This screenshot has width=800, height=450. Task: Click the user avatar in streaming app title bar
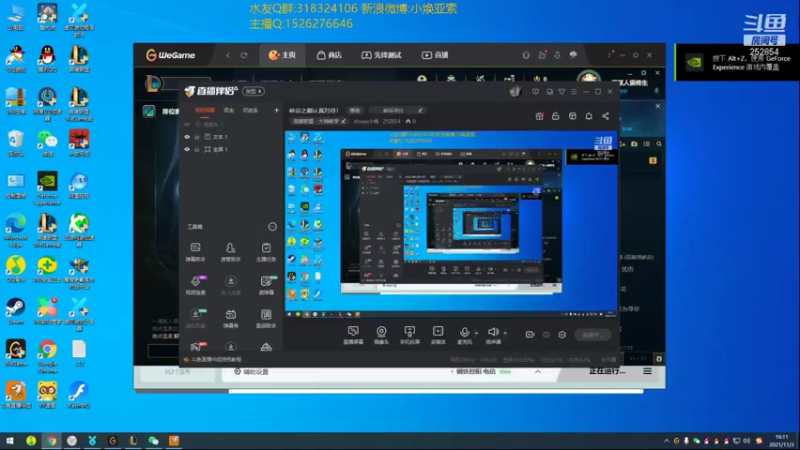(515, 91)
